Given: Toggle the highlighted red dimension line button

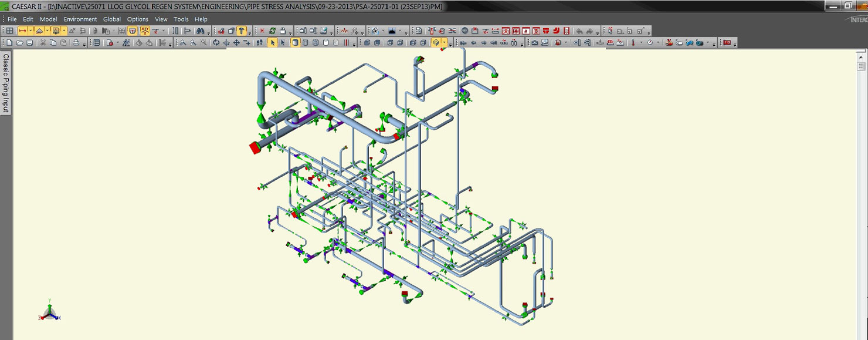Looking at the screenshot, I should (23, 31).
